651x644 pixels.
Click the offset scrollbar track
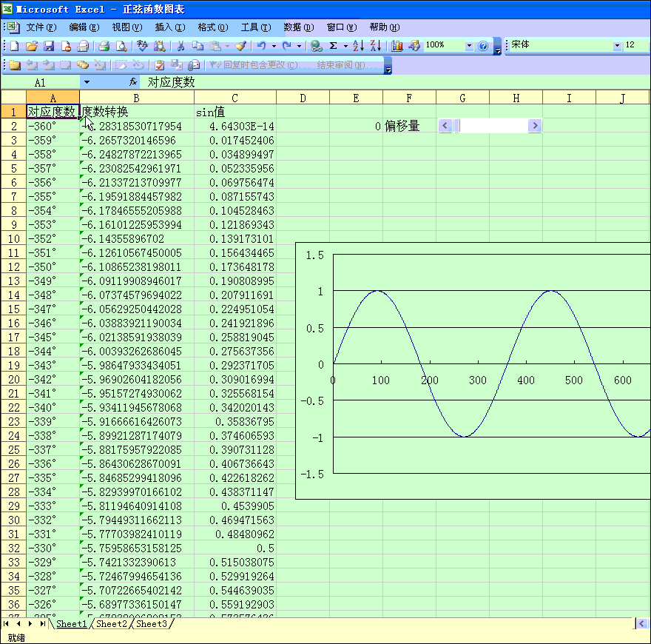coord(493,126)
